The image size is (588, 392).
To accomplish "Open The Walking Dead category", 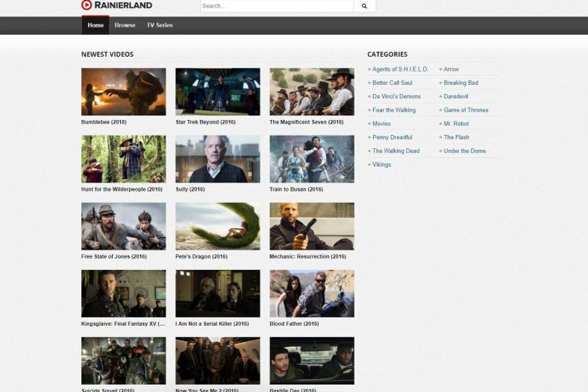I will (396, 151).
